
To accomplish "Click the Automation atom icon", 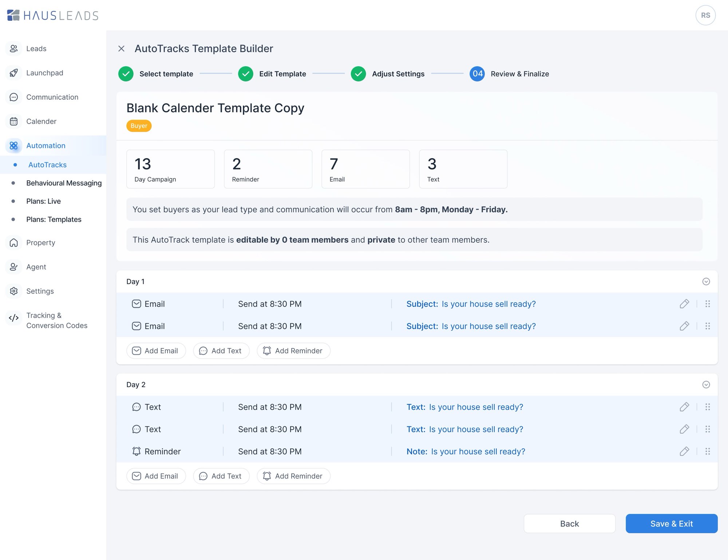I will 14,146.
